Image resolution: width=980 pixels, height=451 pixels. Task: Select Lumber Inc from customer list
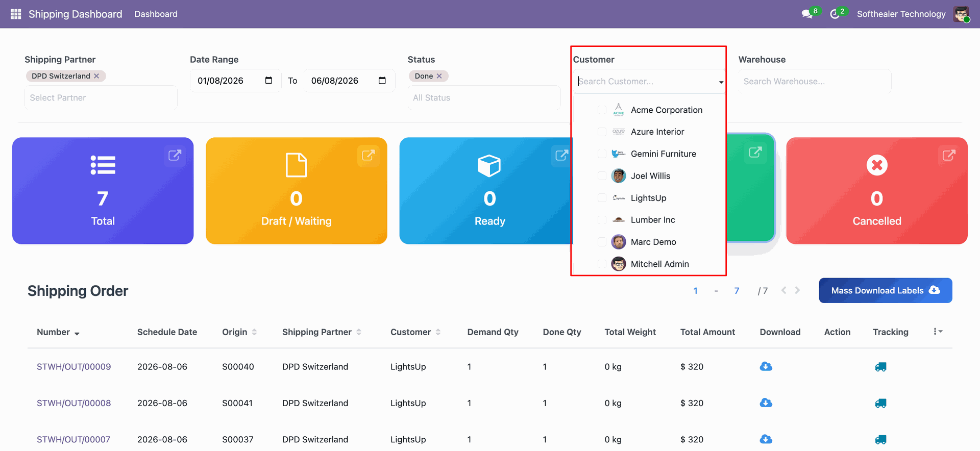click(653, 220)
